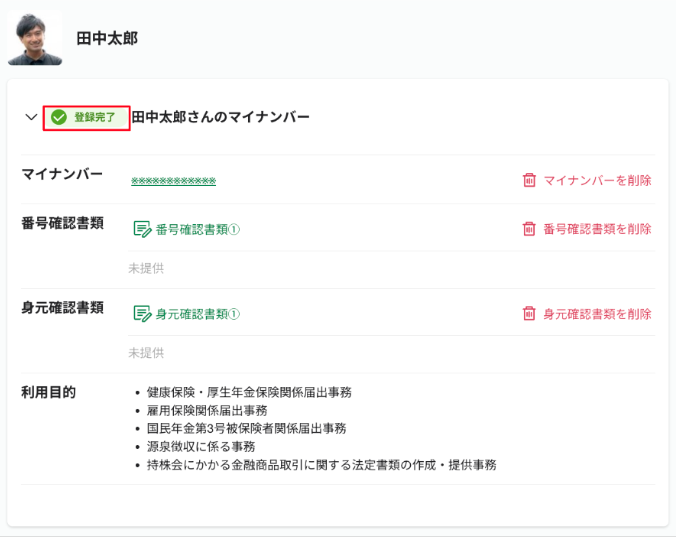Click 健康保険・厚生年金保険関係届出事務 list item

click(249, 392)
